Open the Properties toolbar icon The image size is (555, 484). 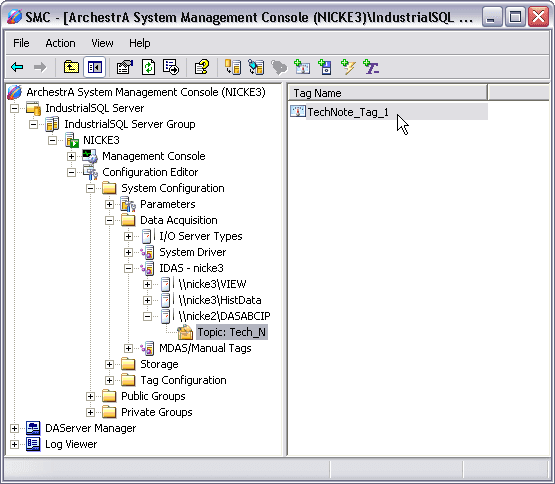point(125,67)
